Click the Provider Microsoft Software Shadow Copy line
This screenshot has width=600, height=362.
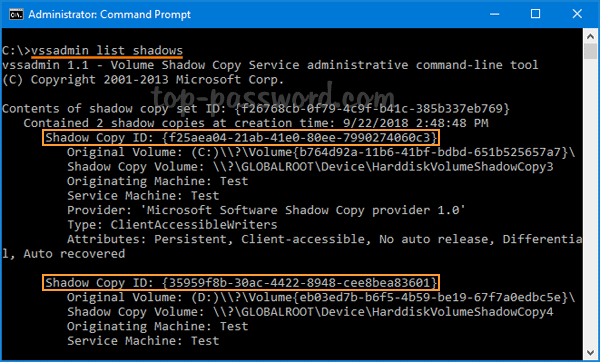(x=266, y=210)
